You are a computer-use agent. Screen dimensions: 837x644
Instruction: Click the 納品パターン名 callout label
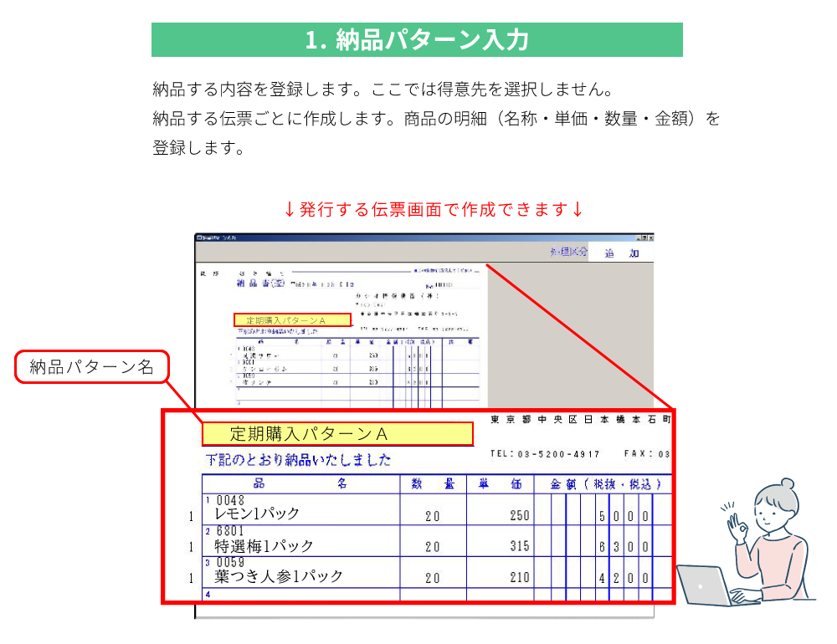[x=92, y=366]
